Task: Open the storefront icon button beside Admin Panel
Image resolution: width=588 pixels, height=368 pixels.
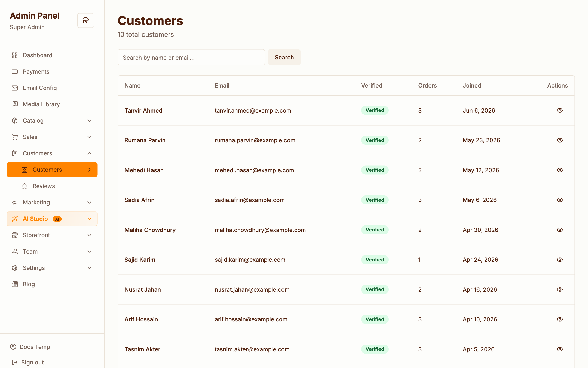Action: [86, 20]
